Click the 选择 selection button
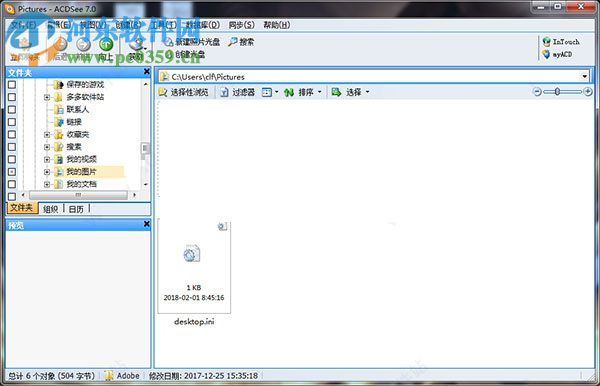 click(x=347, y=92)
